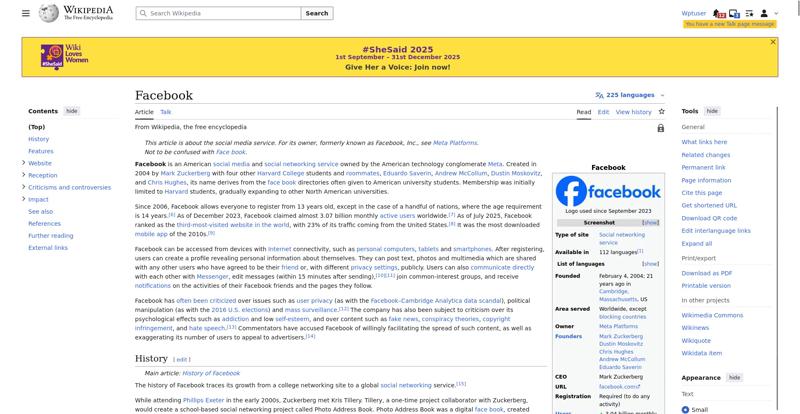This screenshot has width=800, height=414.
Task: Click in the Search Wikipedia field
Action: point(217,14)
